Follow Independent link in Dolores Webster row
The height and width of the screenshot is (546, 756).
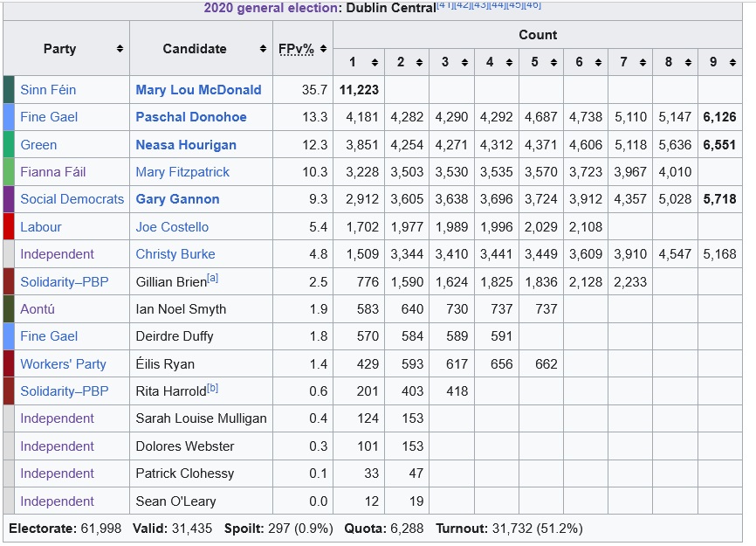(57, 446)
